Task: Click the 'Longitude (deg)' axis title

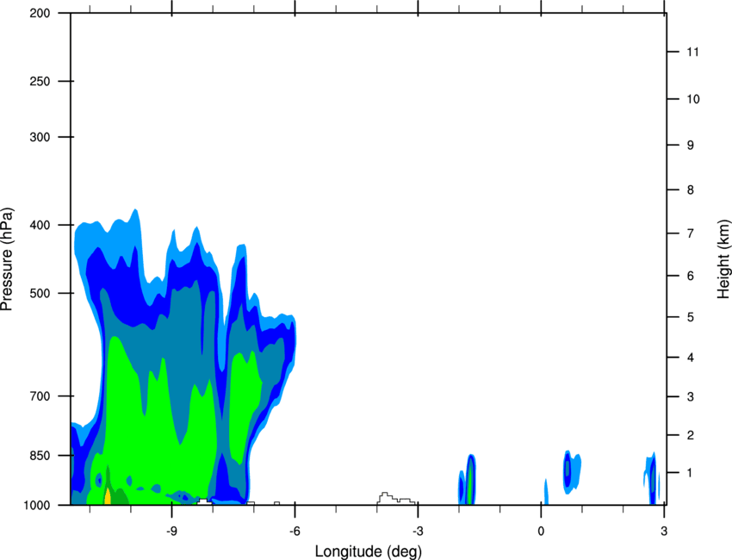Action: coord(369,551)
